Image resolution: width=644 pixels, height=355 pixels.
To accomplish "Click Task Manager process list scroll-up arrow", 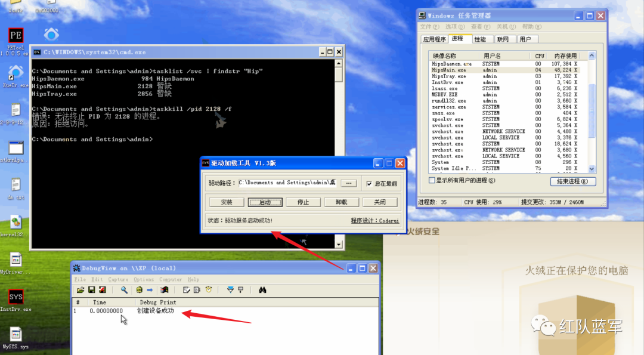I will (x=592, y=55).
